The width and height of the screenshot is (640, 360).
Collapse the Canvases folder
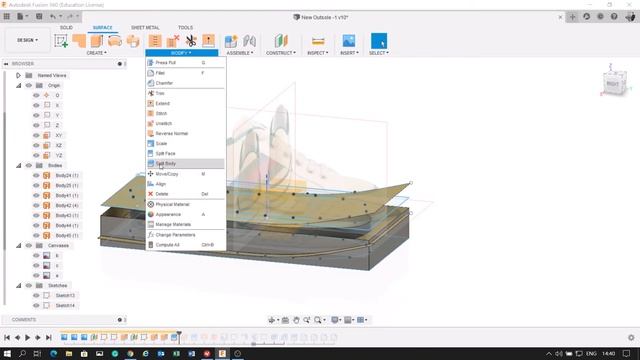[18, 246]
